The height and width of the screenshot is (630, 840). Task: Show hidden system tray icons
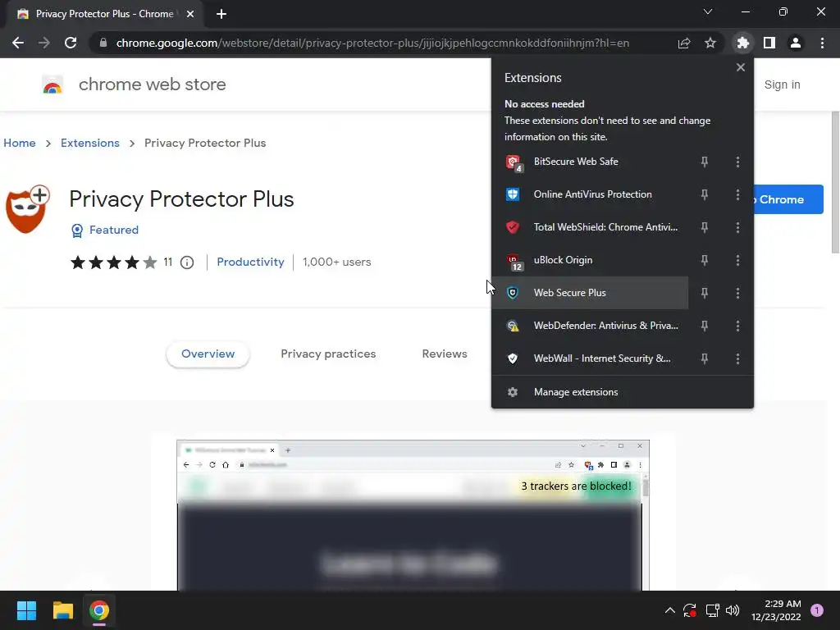(x=669, y=610)
